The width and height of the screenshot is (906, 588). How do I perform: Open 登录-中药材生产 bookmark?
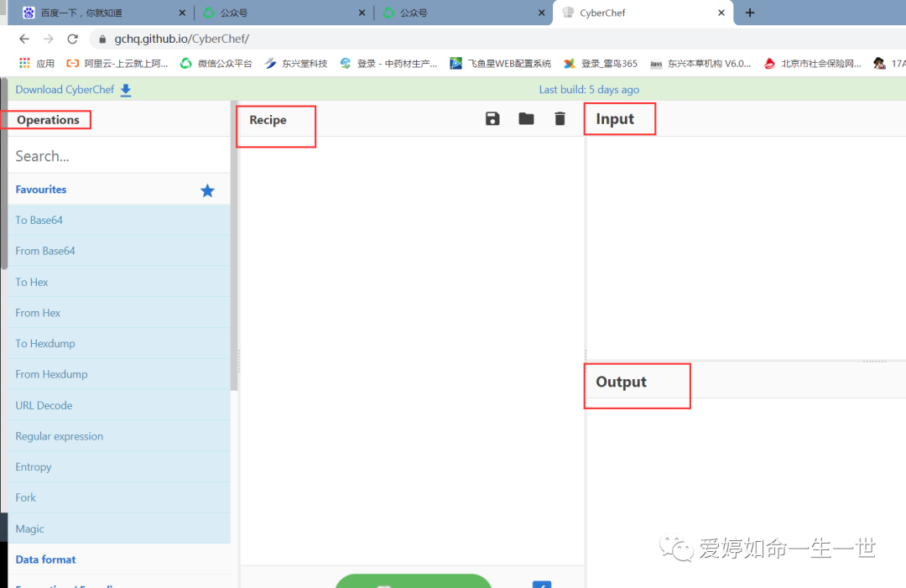pyautogui.click(x=389, y=63)
